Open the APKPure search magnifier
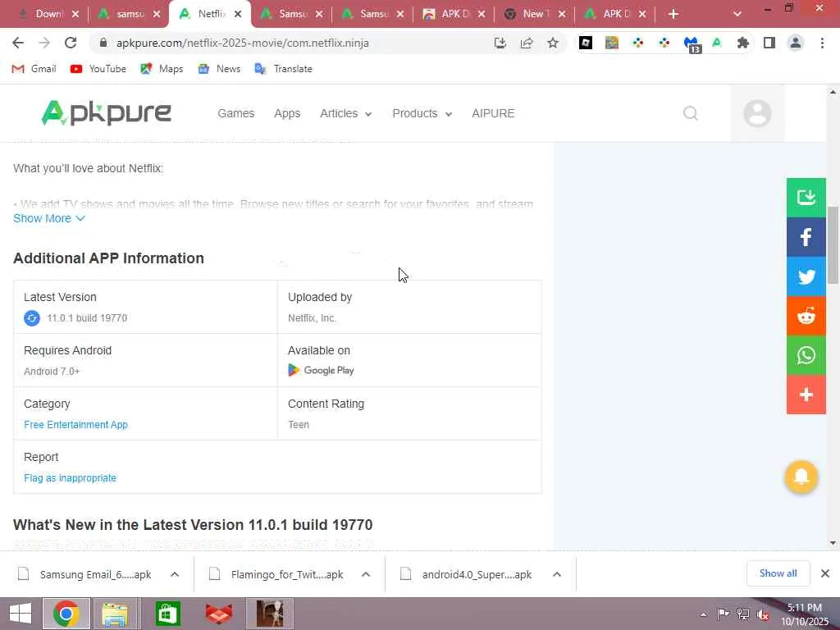 pos(691,113)
